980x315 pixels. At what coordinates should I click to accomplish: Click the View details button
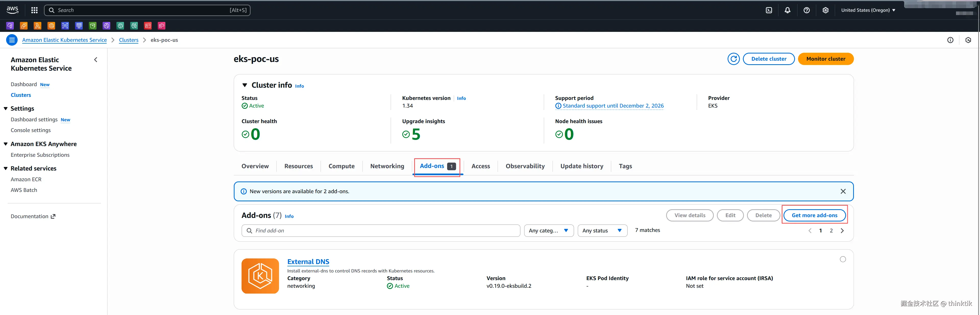pos(690,215)
